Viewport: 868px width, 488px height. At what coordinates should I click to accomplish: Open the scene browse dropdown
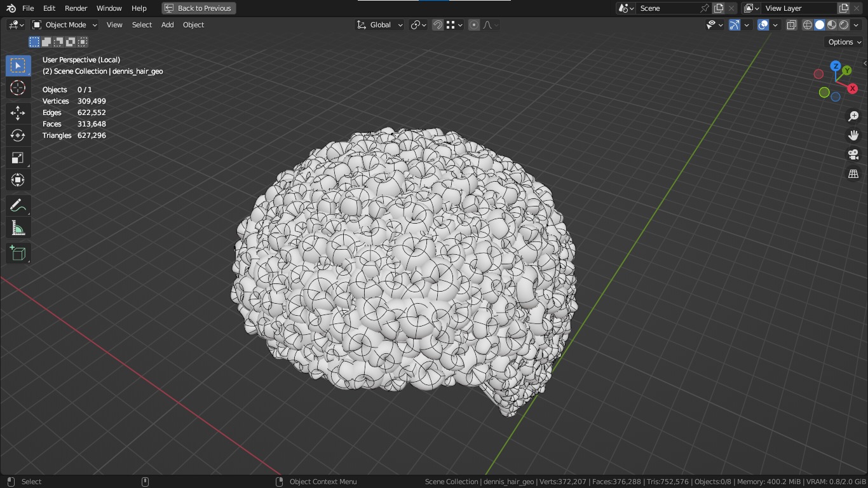click(626, 8)
